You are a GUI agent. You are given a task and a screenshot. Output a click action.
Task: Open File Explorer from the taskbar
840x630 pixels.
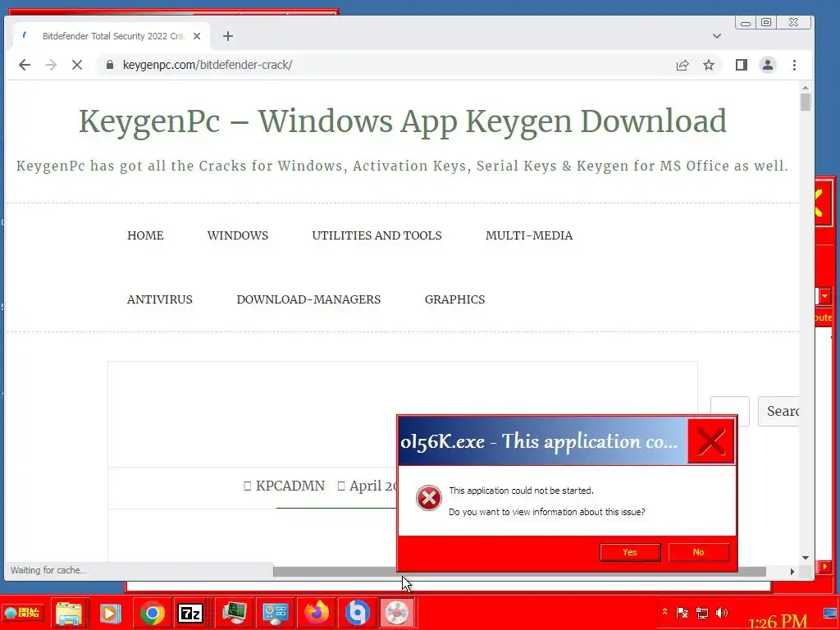69,613
